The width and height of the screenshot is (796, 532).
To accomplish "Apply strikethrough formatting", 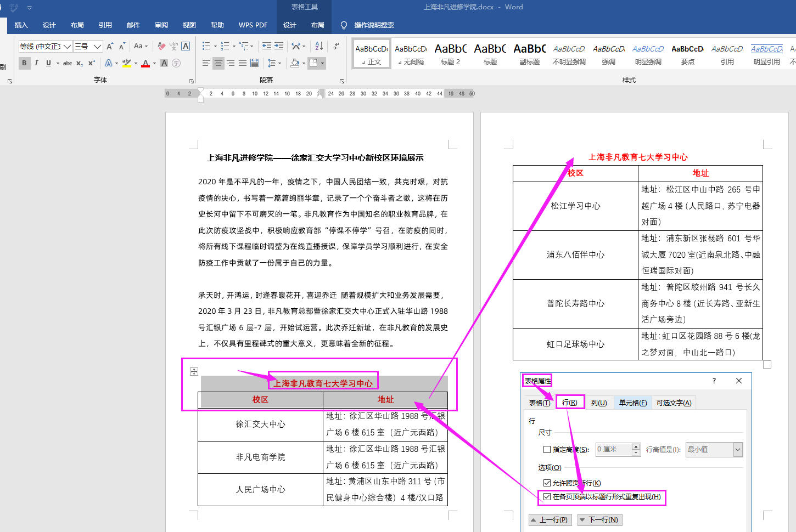I will 68,63.
